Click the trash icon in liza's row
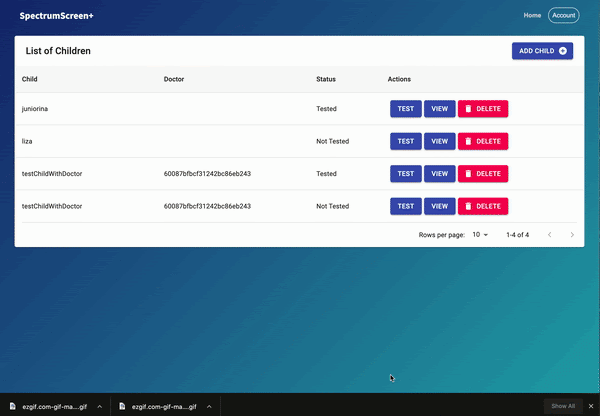 point(468,141)
